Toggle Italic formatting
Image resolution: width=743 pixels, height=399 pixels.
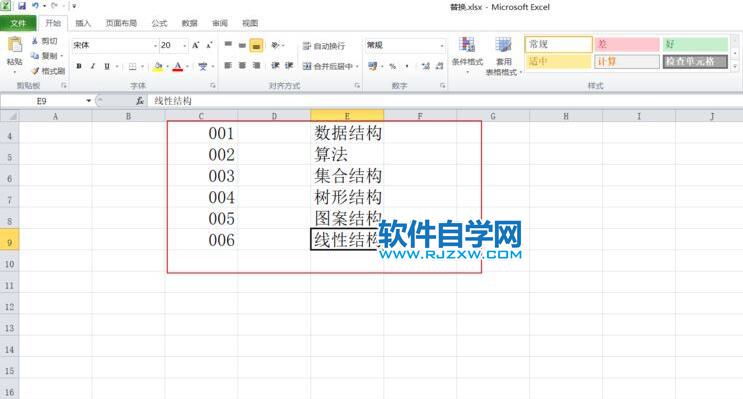pos(93,66)
